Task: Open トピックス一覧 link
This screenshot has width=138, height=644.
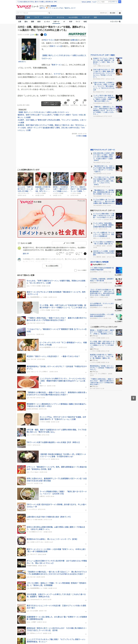Action: (x=115, y=21)
